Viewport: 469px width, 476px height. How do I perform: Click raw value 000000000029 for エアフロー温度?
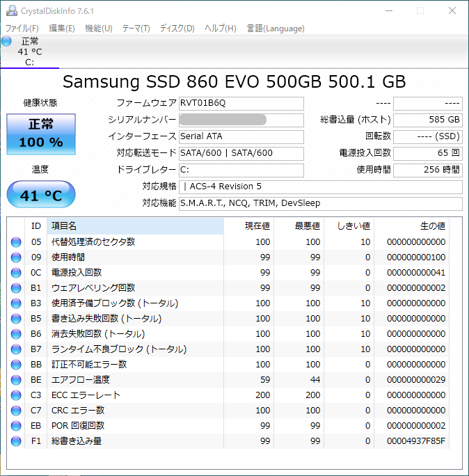[416, 380]
